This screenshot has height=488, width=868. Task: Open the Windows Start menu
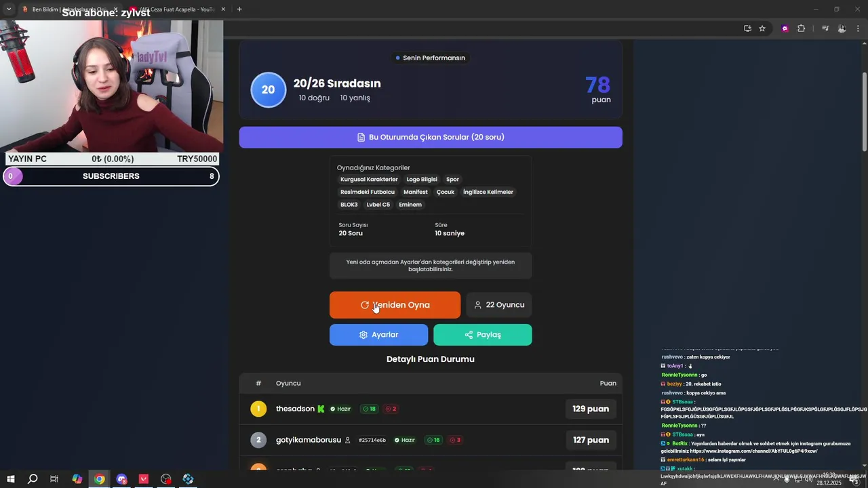pyautogui.click(x=10, y=479)
